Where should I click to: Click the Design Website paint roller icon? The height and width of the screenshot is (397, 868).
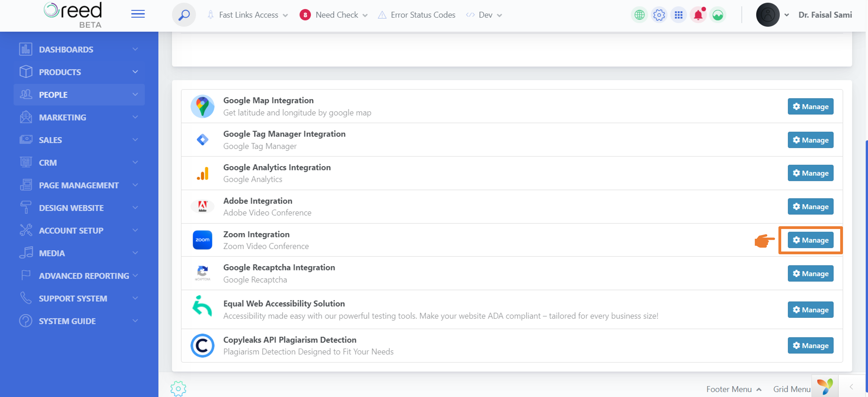[x=26, y=207]
